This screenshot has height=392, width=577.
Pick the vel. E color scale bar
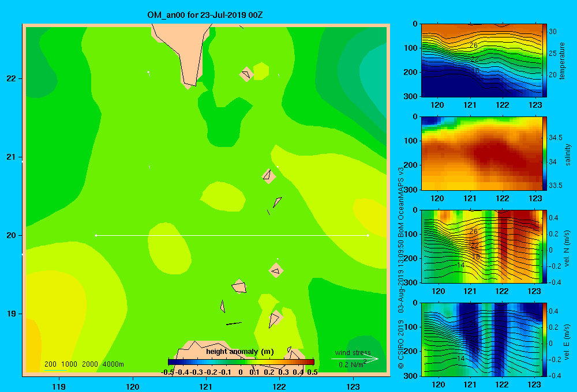545,340
